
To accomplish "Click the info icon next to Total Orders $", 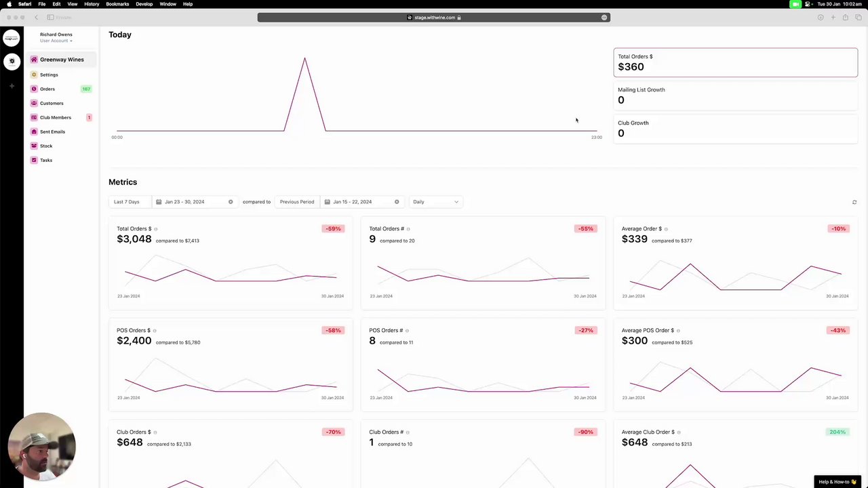I will 156,229.
